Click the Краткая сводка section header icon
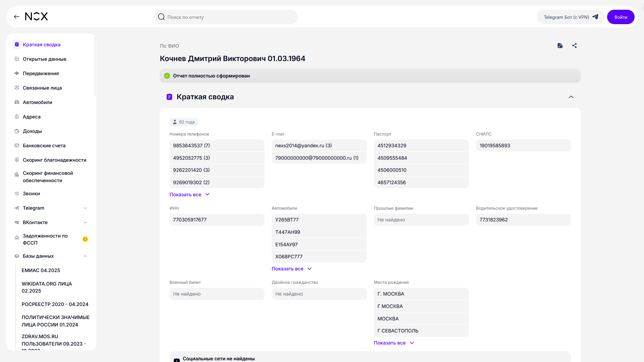 pyautogui.click(x=169, y=97)
